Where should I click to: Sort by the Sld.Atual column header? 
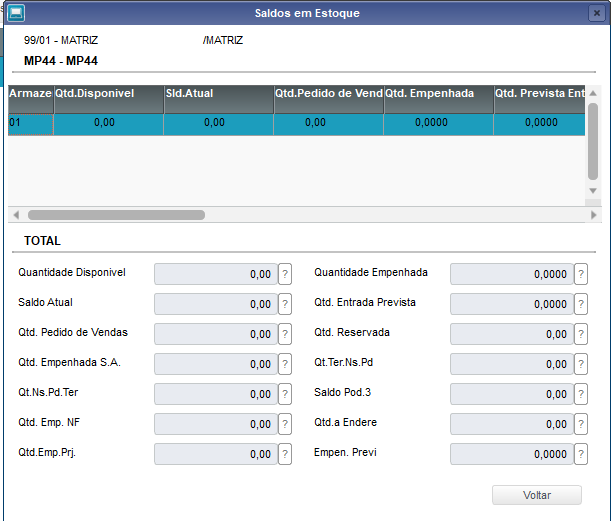click(x=219, y=99)
